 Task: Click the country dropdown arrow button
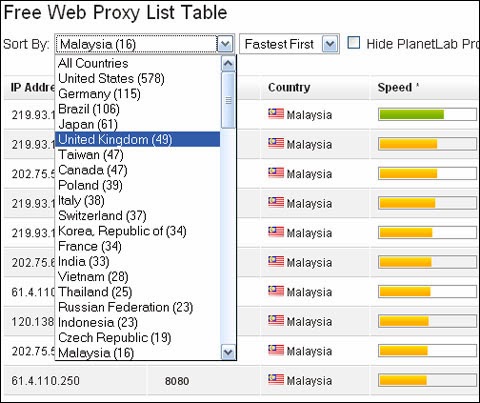coord(225,44)
